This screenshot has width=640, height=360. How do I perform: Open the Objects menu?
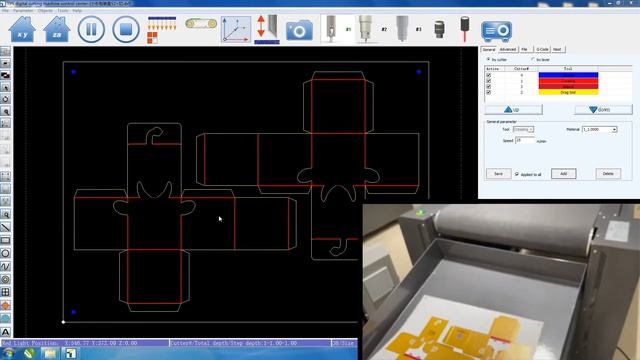click(45, 11)
